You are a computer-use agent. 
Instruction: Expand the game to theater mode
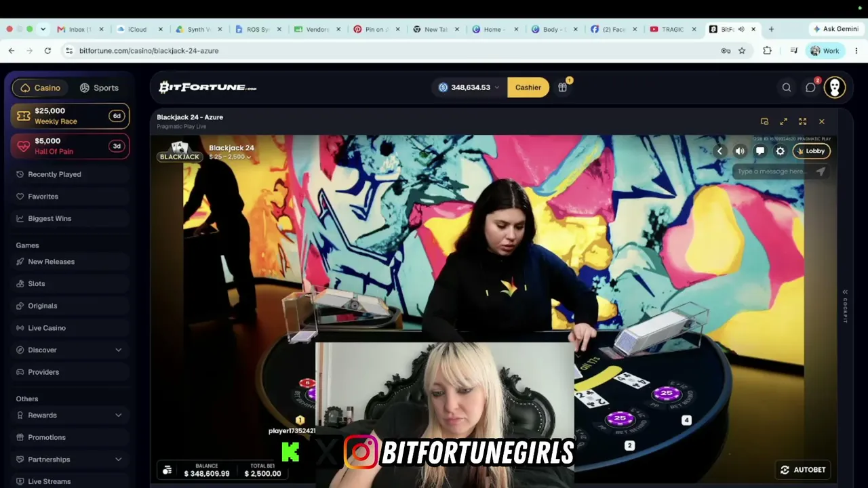pos(783,121)
